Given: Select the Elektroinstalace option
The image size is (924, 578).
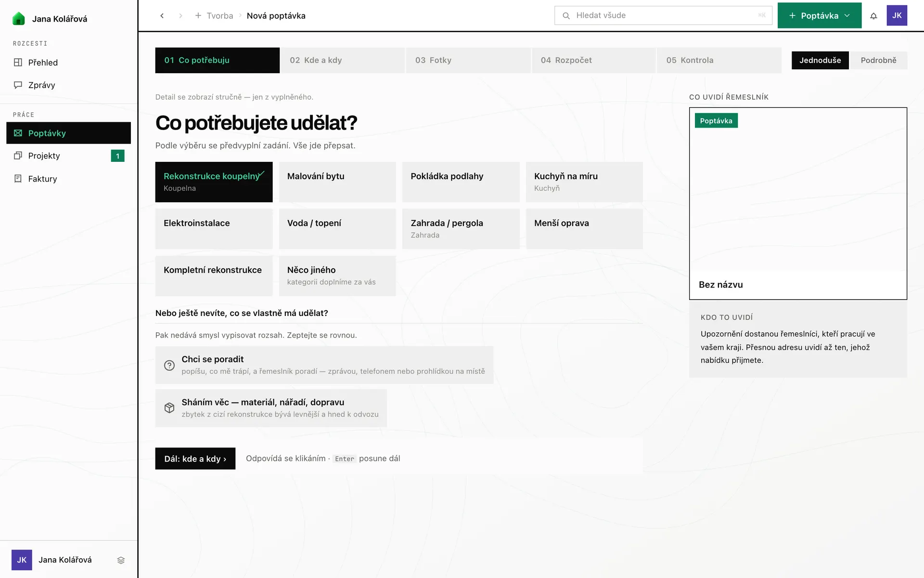Looking at the screenshot, I should point(214,229).
